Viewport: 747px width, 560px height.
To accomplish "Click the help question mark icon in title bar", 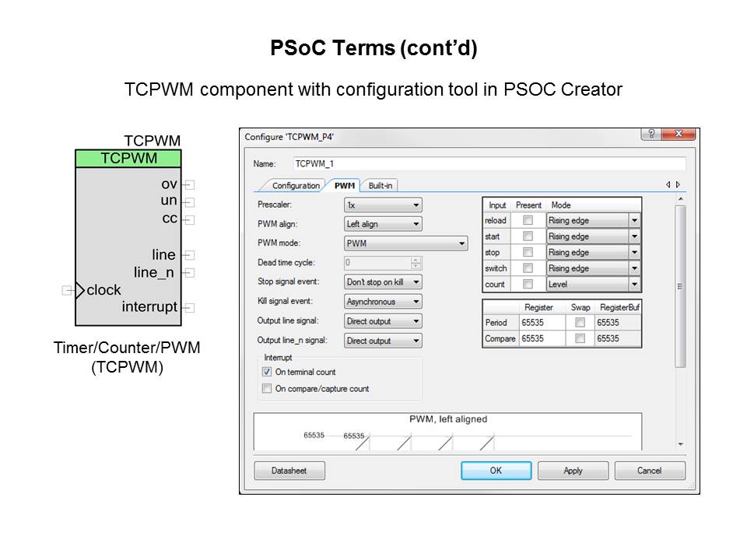I will pos(651,135).
